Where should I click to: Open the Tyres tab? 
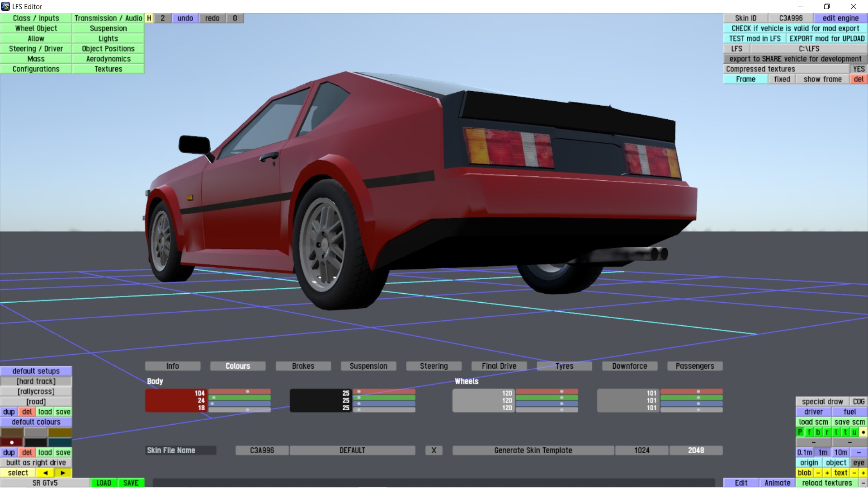point(564,366)
